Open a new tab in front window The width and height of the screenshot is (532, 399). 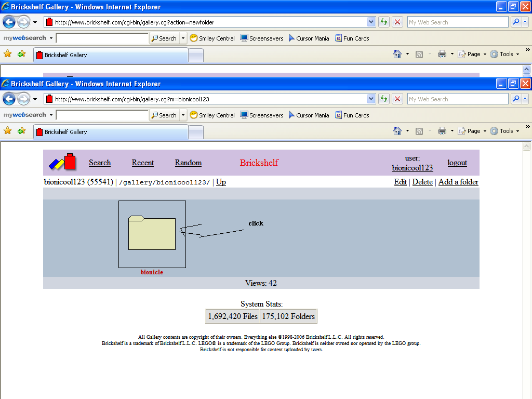pyautogui.click(x=196, y=132)
